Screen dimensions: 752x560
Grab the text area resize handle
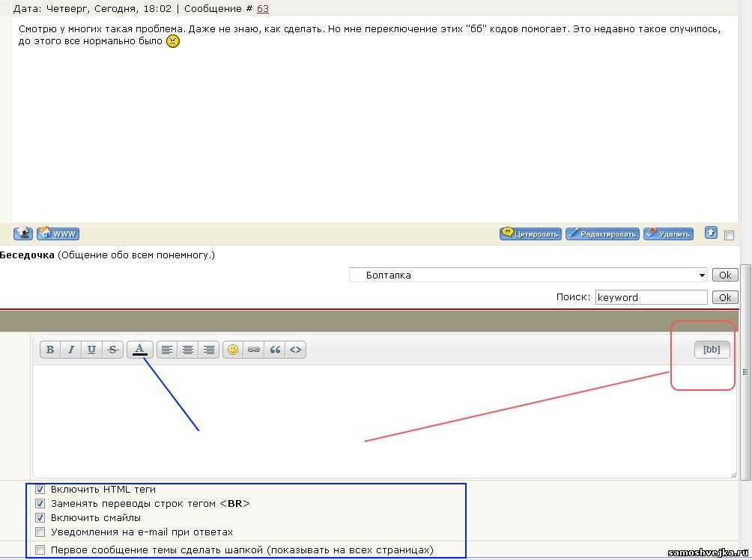pos(733,475)
